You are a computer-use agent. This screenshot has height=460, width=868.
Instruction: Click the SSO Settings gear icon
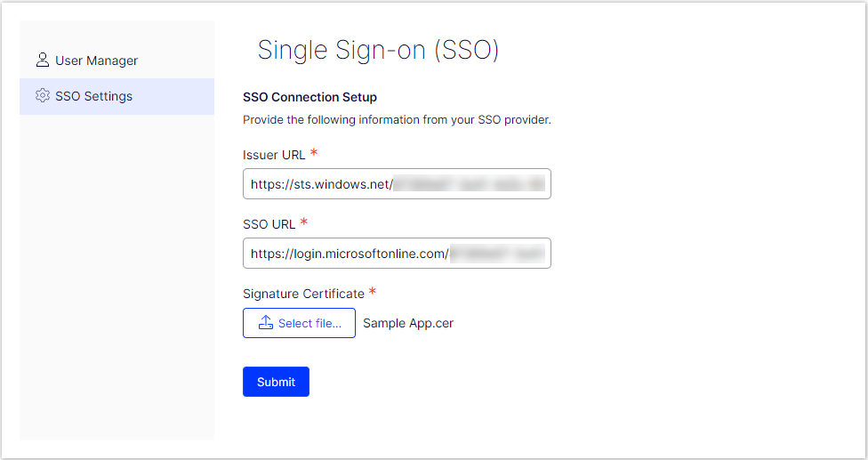(42, 96)
